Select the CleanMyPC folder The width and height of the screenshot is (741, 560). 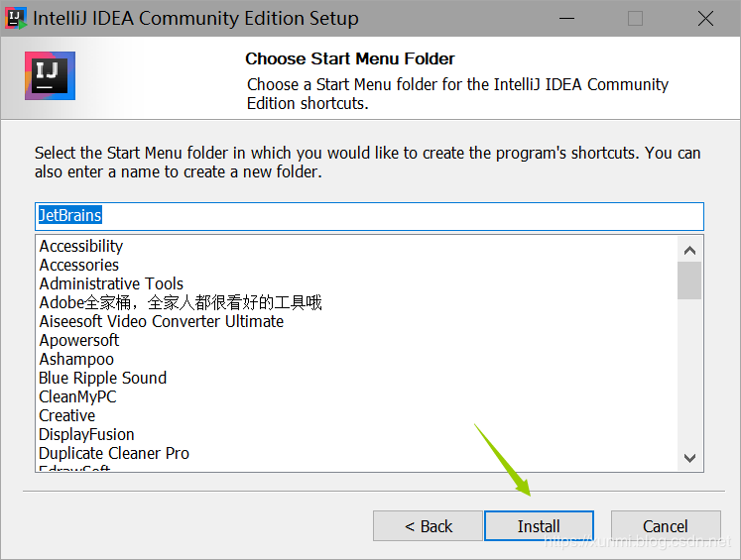click(x=77, y=396)
